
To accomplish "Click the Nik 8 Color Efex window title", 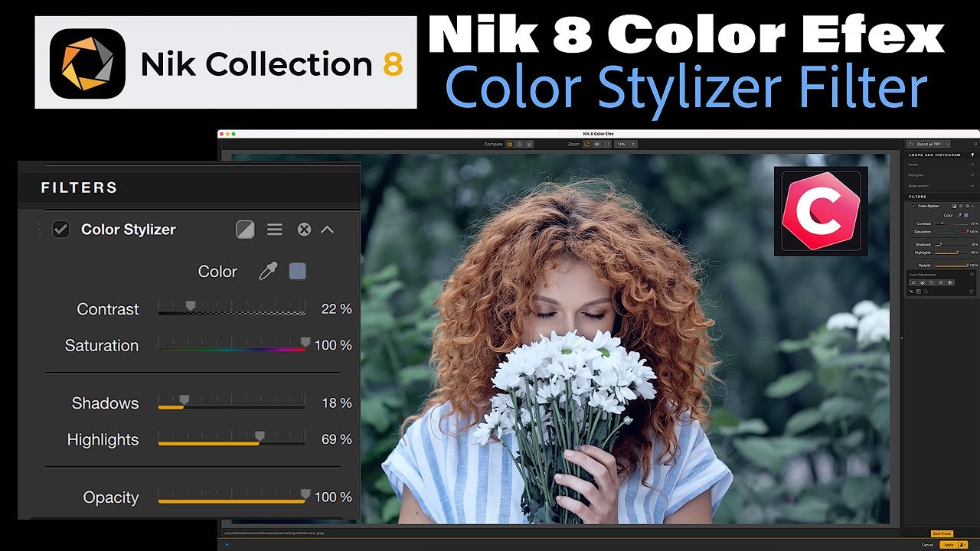I will [x=598, y=134].
